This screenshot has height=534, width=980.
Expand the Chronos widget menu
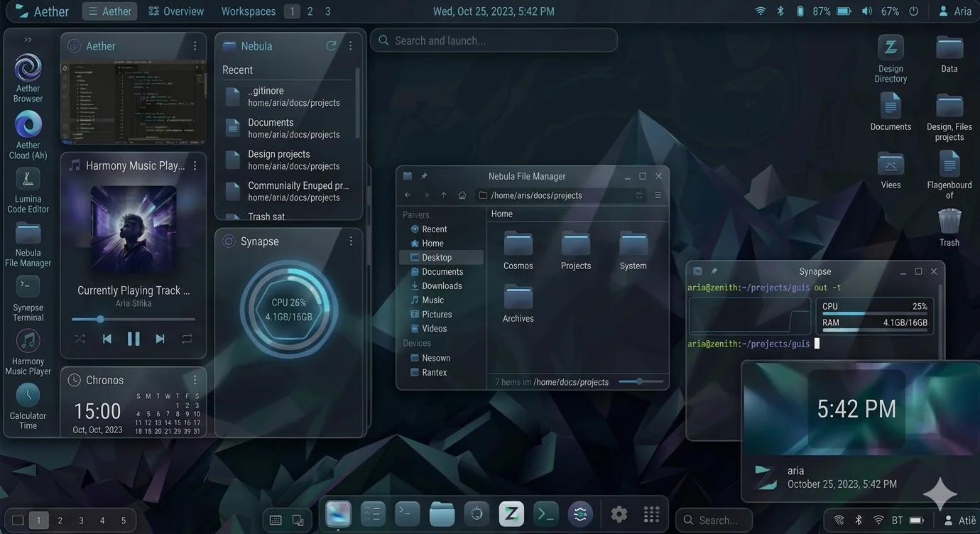tap(195, 379)
